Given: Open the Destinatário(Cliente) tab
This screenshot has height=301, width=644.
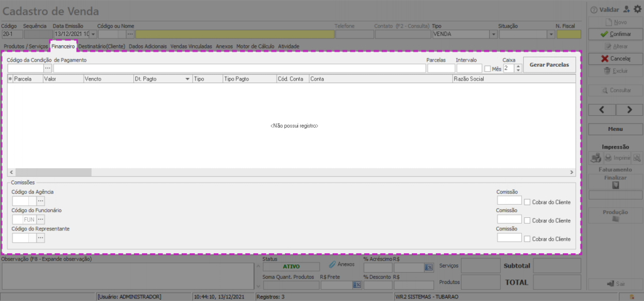Looking at the screenshot, I should pyautogui.click(x=101, y=47).
